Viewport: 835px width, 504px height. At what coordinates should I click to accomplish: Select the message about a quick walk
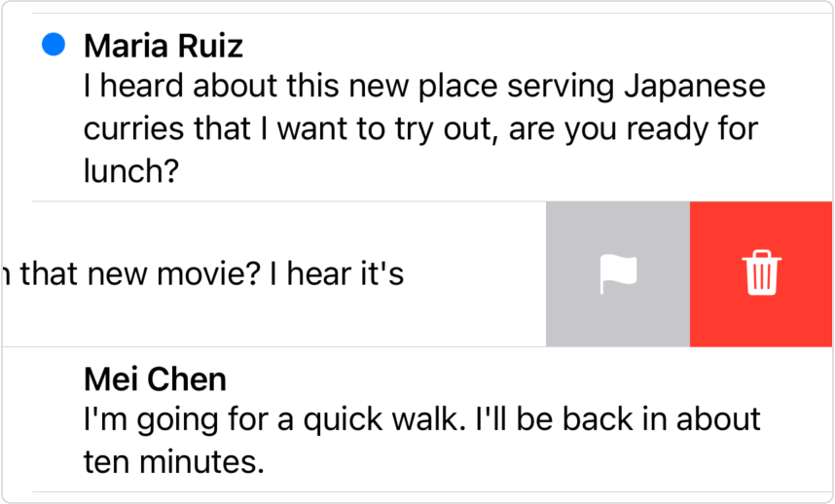[x=421, y=418]
